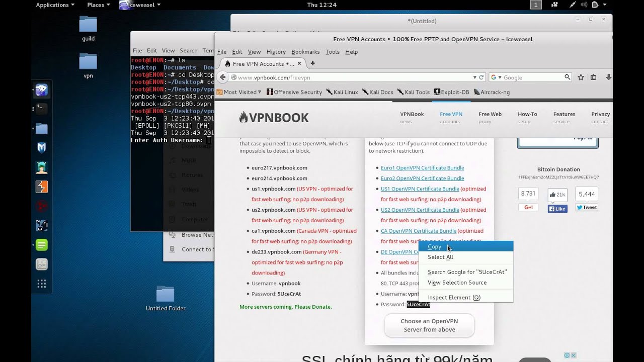
Task: Open URL bar history dropdown arrow
Action: pos(474,77)
